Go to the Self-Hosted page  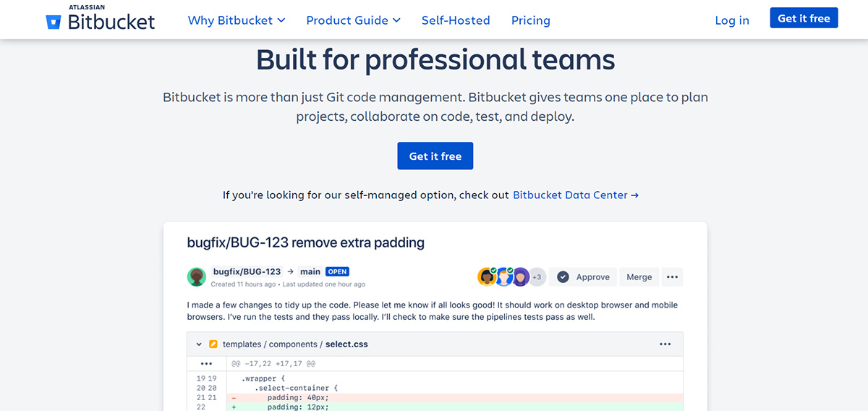[x=456, y=20]
